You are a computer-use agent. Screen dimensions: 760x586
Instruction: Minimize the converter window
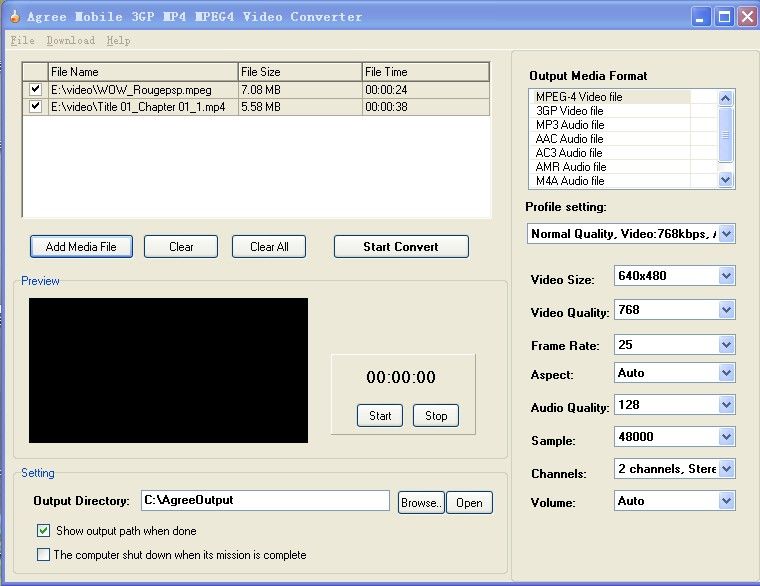pos(700,17)
